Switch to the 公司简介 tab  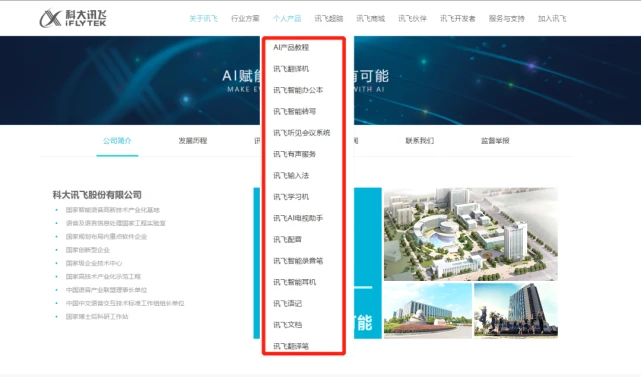point(117,141)
